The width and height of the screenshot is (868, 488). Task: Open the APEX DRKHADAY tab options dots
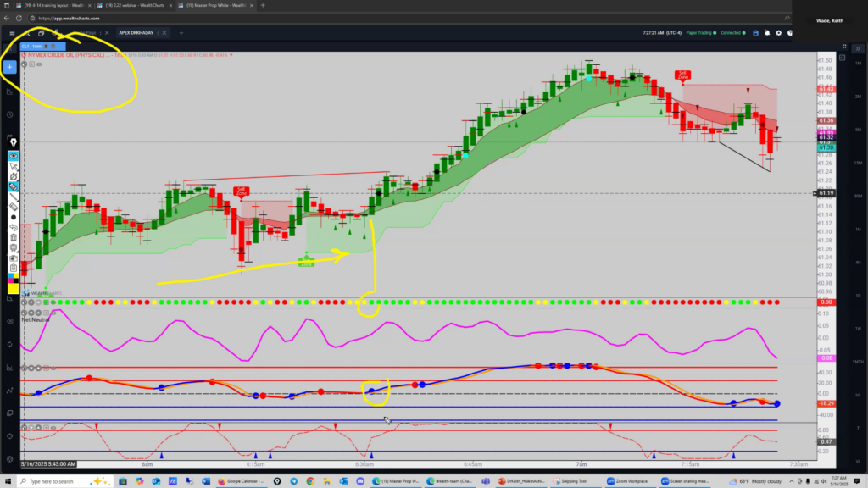(158, 33)
